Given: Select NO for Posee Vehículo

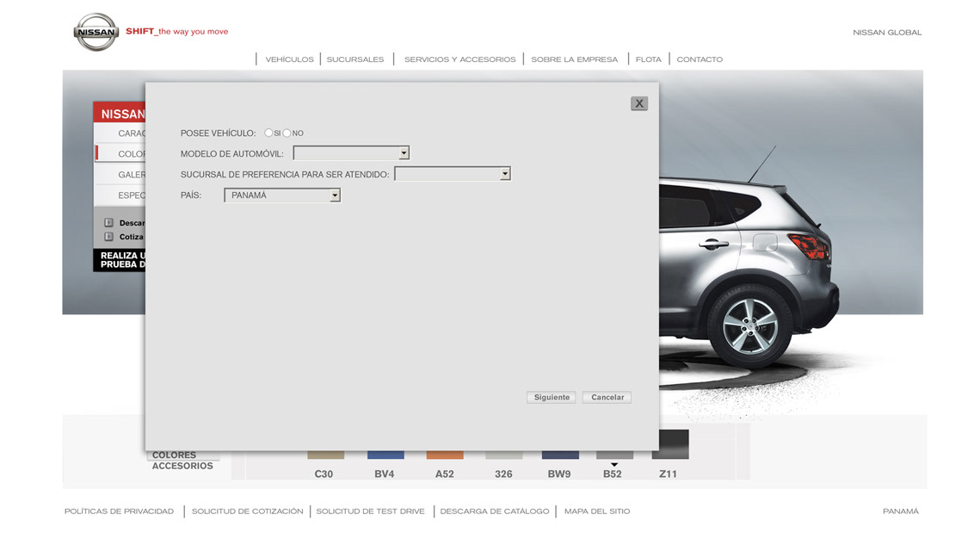Looking at the screenshot, I should tap(287, 133).
